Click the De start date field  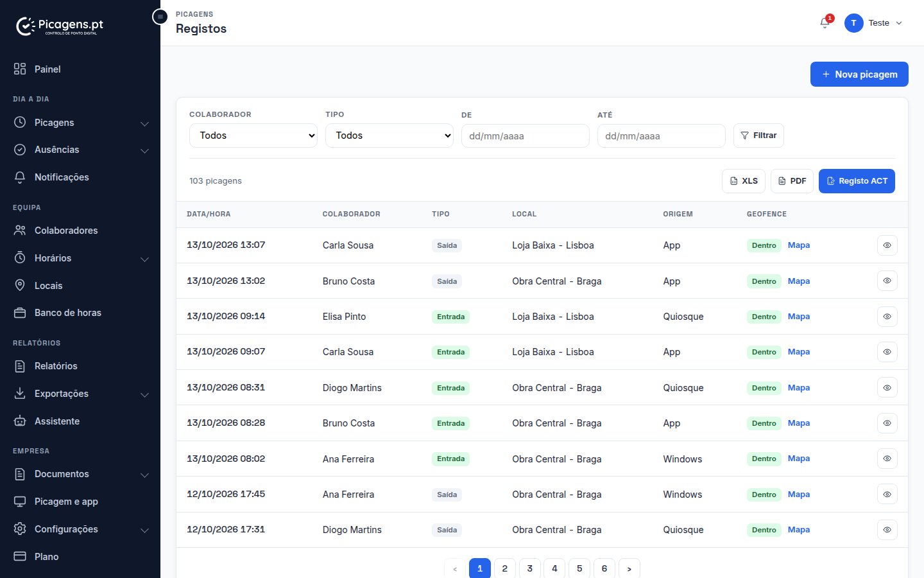pos(526,136)
